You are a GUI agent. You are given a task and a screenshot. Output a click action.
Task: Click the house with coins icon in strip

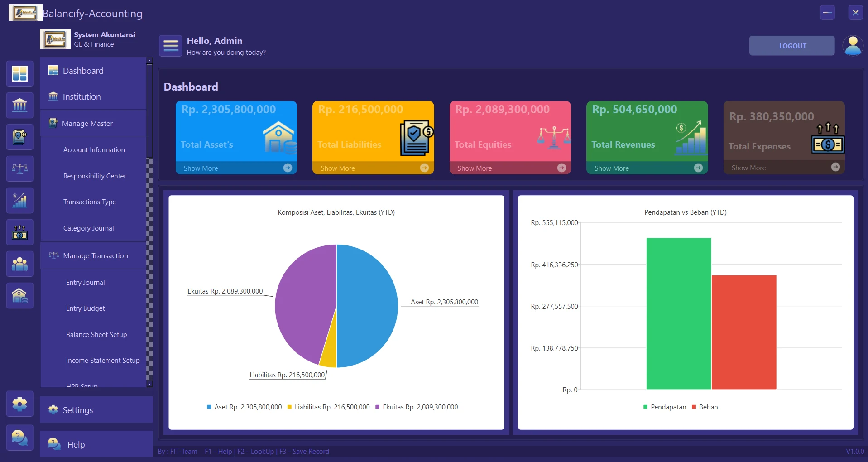coord(19,295)
